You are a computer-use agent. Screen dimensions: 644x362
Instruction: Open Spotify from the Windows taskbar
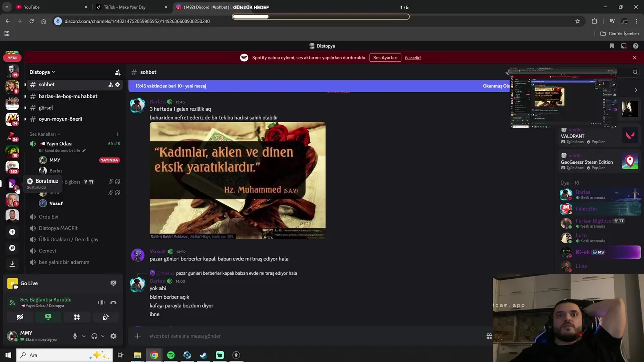pyautogui.click(x=171, y=355)
